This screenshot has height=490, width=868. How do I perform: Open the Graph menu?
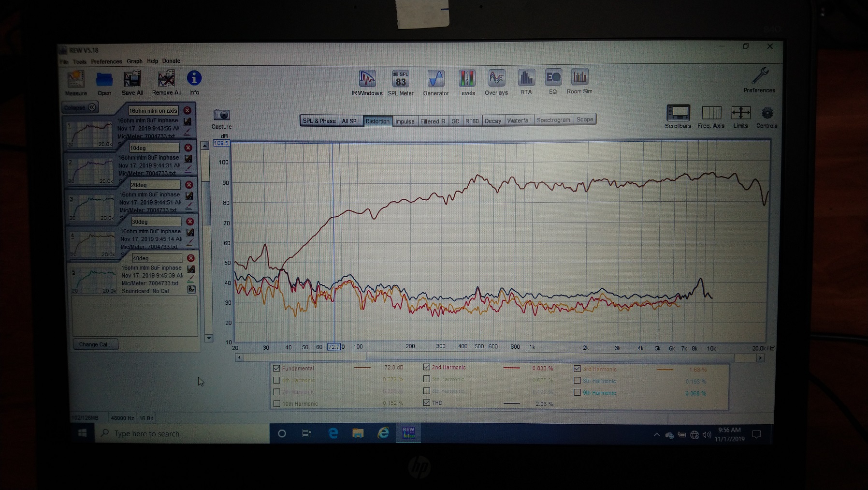[134, 61]
